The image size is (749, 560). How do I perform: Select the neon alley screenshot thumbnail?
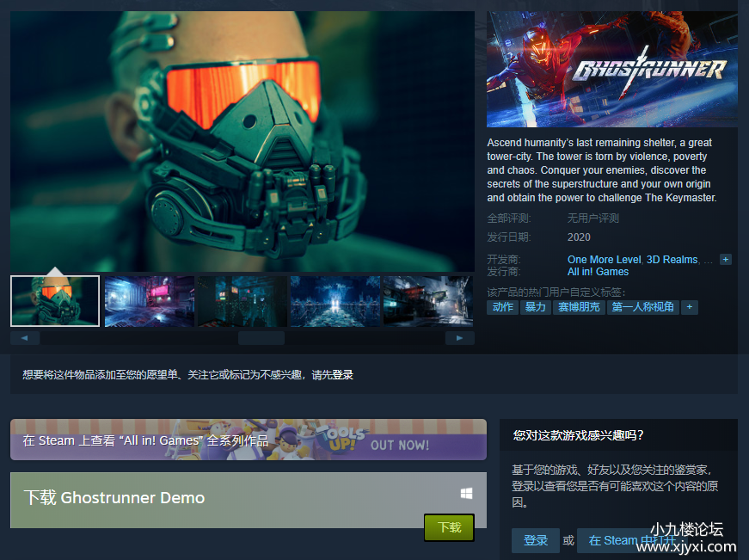pyautogui.click(x=149, y=301)
